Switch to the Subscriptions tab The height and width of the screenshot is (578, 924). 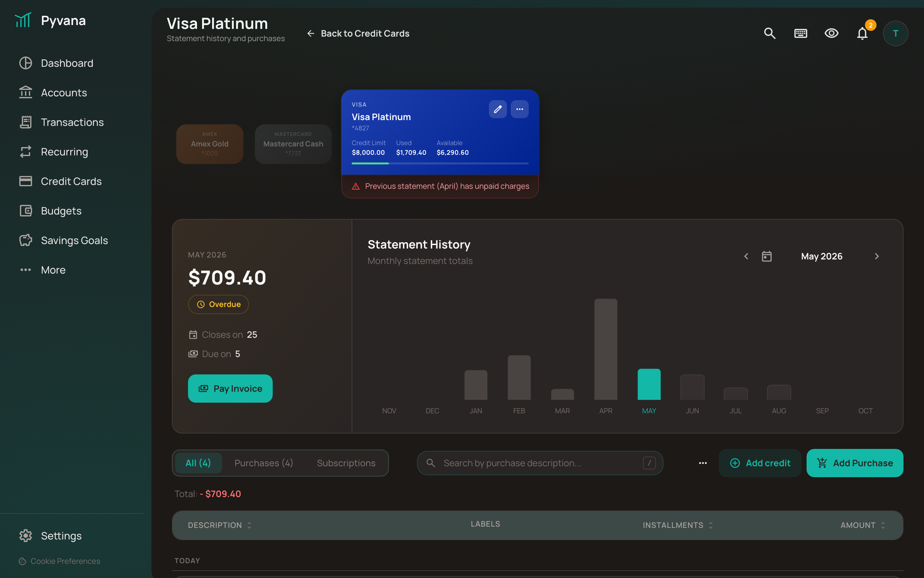pos(346,463)
